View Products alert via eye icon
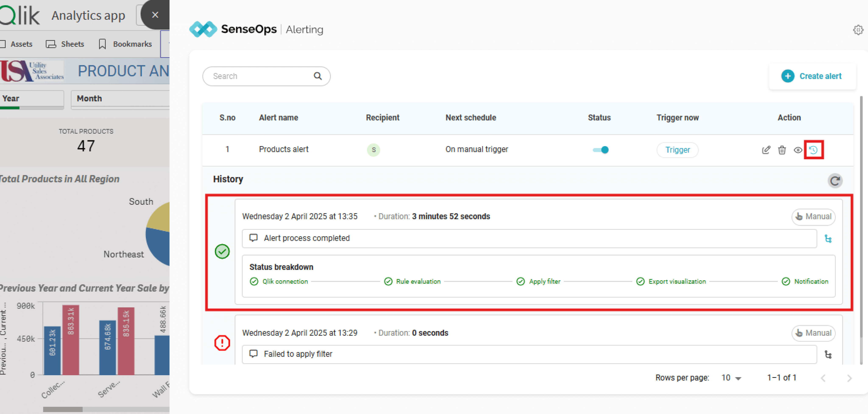868x414 pixels. coord(798,150)
